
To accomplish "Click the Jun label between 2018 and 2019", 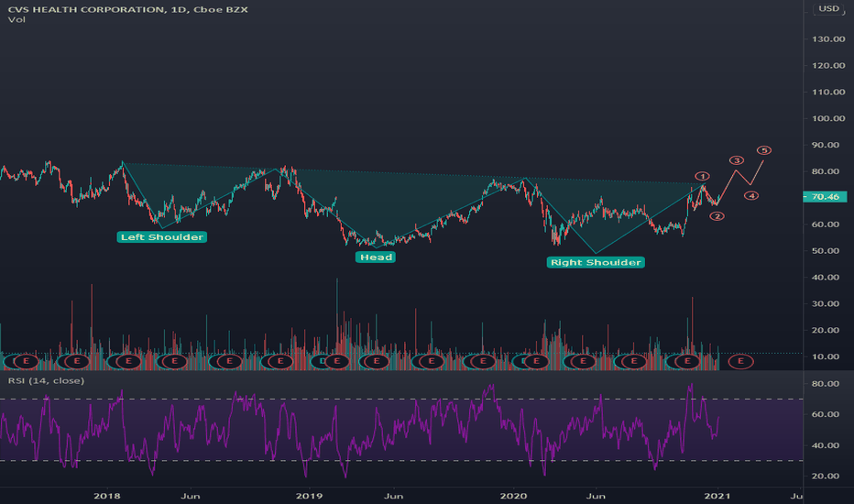I will [x=190, y=496].
